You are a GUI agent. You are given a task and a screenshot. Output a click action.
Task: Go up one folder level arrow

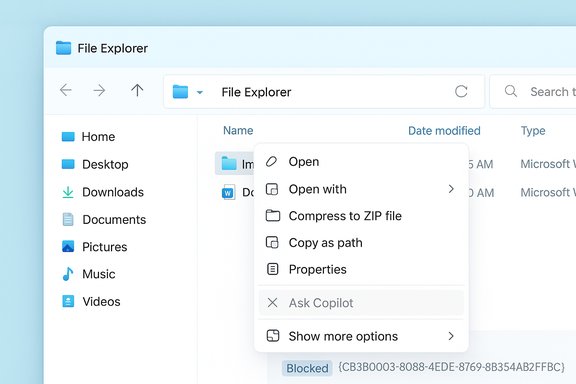click(137, 90)
